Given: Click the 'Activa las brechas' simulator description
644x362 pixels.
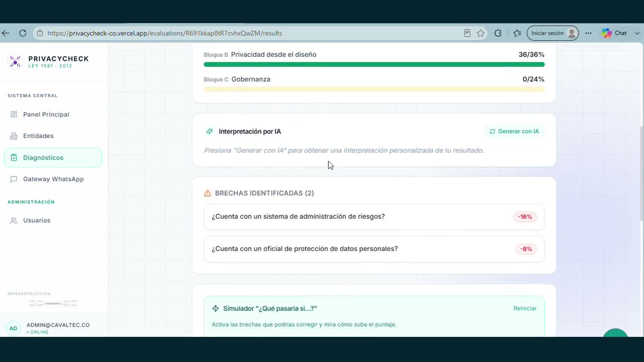Looking at the screenshot, I should click(304, 324).
